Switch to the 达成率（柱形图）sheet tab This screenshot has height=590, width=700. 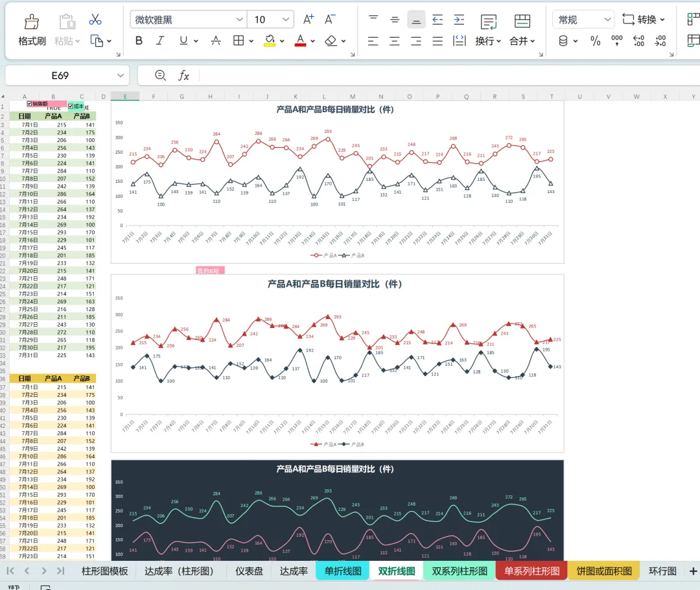click(x=179, y=571)
